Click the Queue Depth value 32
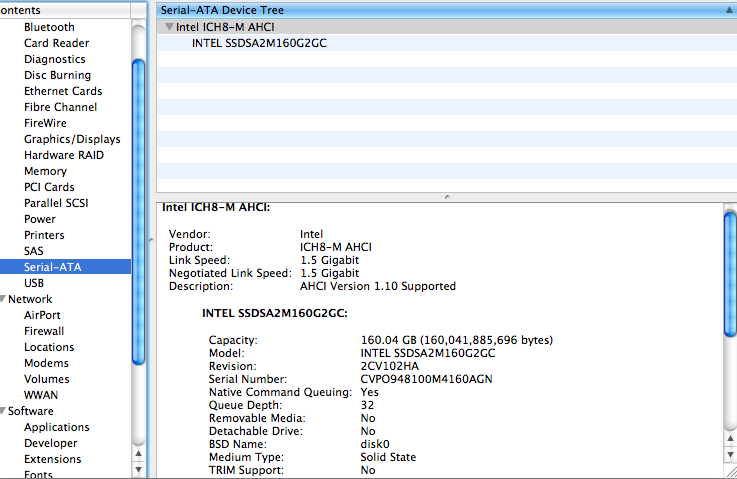 point(367,405)
